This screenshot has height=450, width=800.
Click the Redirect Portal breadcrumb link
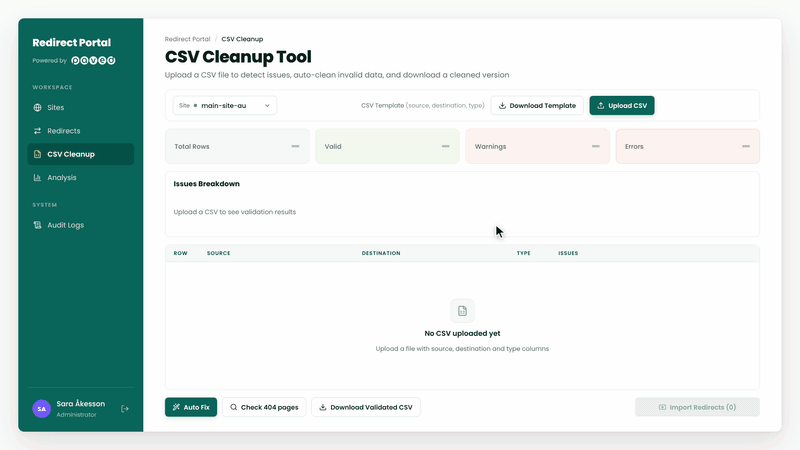(187, 39)
